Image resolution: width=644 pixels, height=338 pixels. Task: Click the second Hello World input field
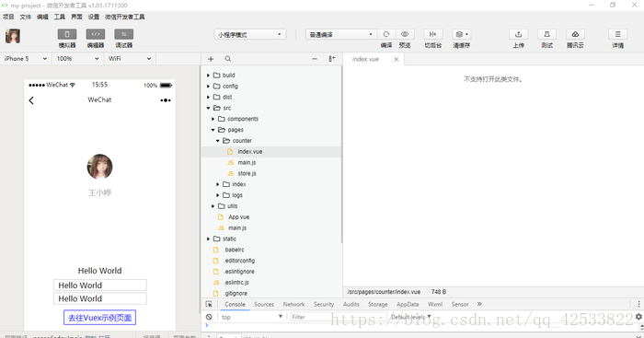(x=99, y=298)
